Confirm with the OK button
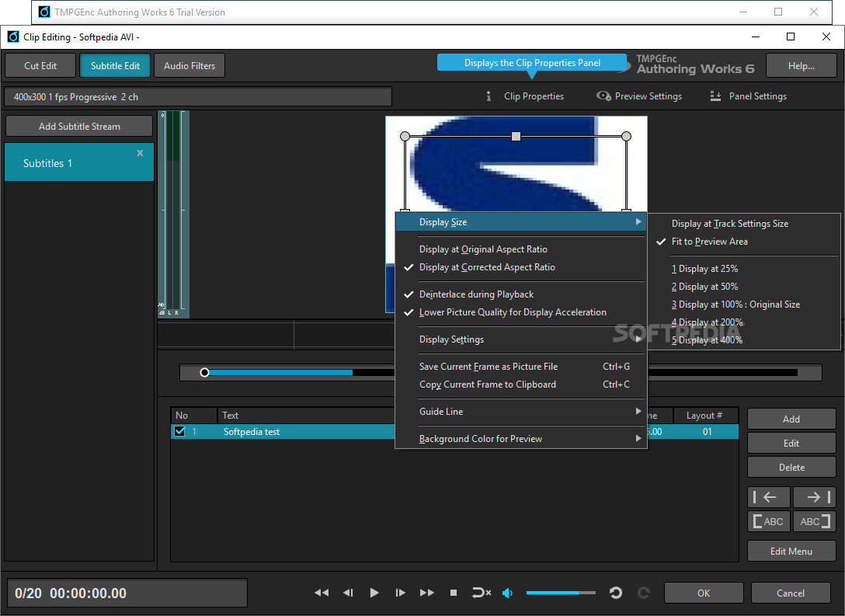This screenshot has width=845, height=616. pyautogui.click(x=704, y=593)
